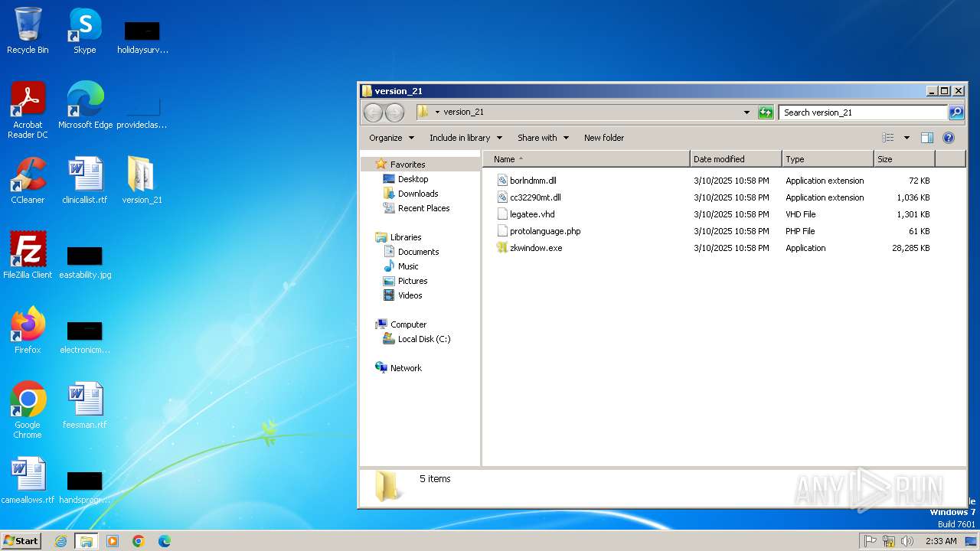Open Windows Media Player in taskbar
This screenshot has height=551, width=980.
(x=113, y=541)
